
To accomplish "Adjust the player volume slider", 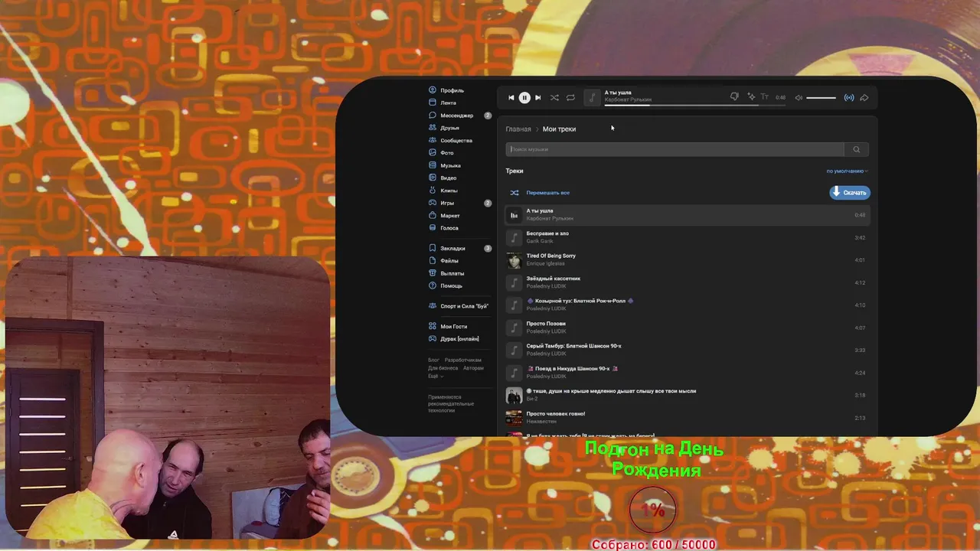I will [x=822, y=98].
